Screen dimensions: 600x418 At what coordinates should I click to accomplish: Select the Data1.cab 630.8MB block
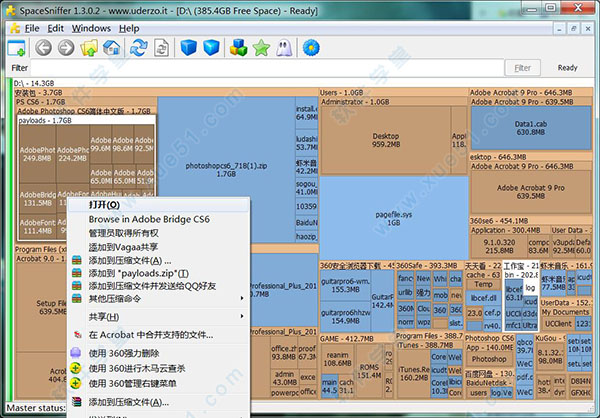pyautogui.click(x=531, y=128)
